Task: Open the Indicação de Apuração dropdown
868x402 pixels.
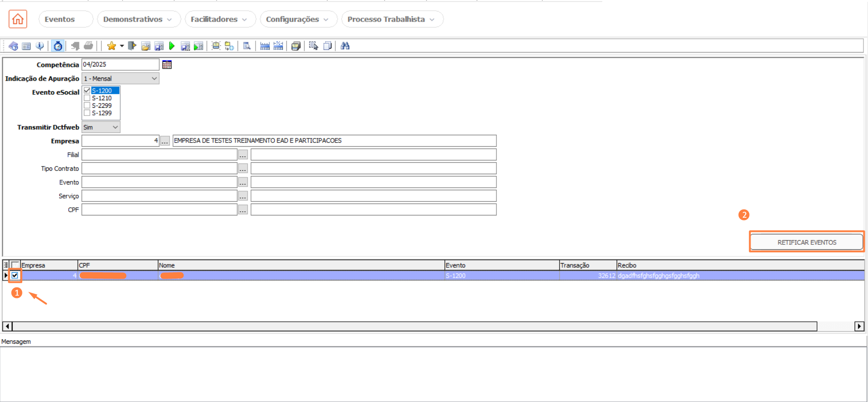Action: pyautogui.click(x=154, y=78)
